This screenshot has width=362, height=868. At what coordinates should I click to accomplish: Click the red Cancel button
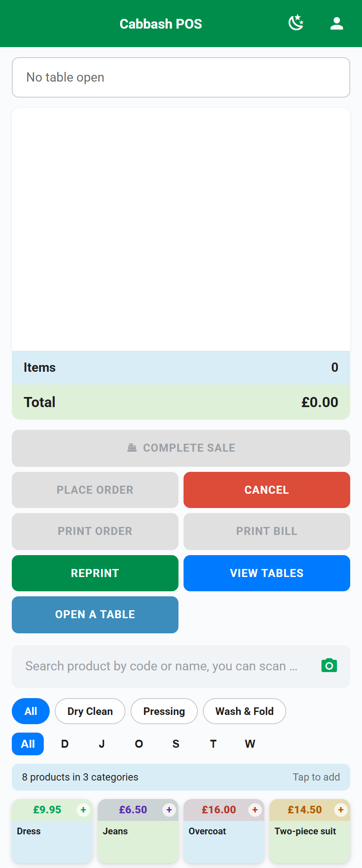[267, 490]
